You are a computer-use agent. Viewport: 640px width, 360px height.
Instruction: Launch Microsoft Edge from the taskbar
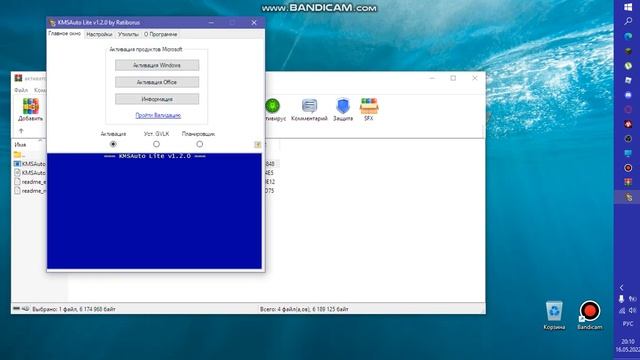tap(628, 36)
